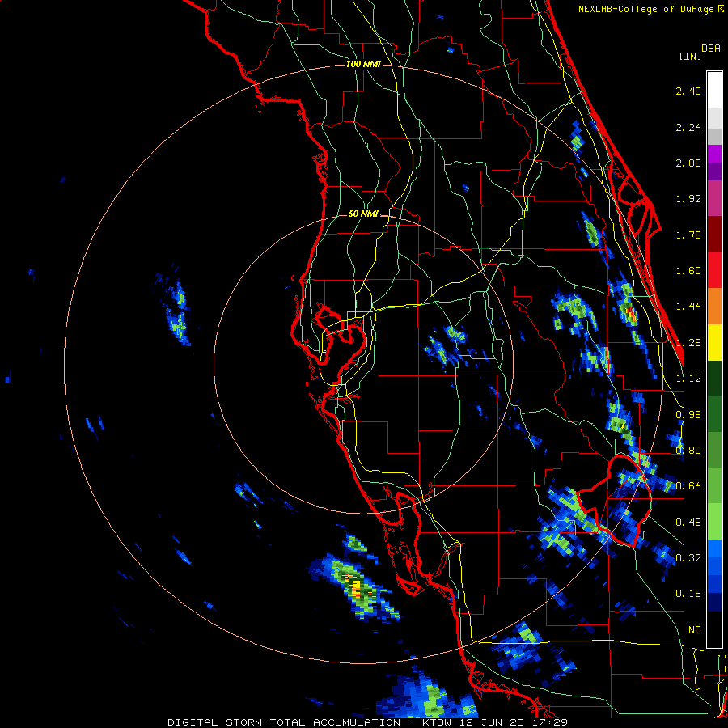Pick the white swatch atop the legend

click(714, 91)
